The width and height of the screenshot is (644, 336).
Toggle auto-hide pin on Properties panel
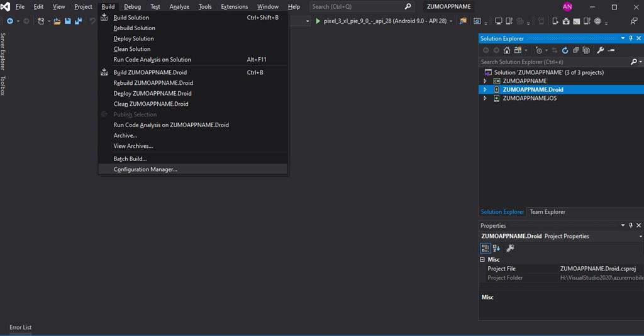tap(631, 225)
